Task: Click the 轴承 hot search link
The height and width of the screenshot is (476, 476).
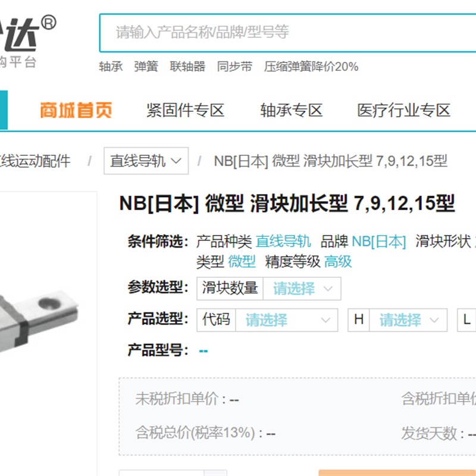Action: (111, 67)
